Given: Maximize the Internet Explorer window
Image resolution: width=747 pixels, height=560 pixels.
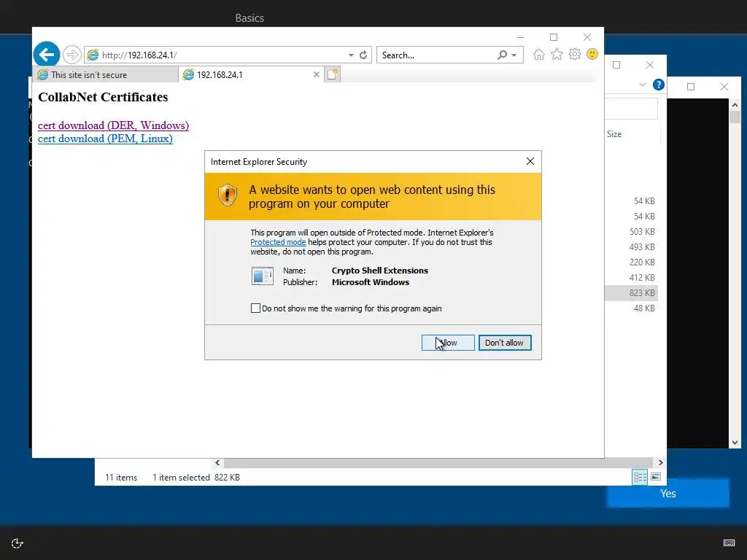Looking at the screenshot, I should pos(554,37).
